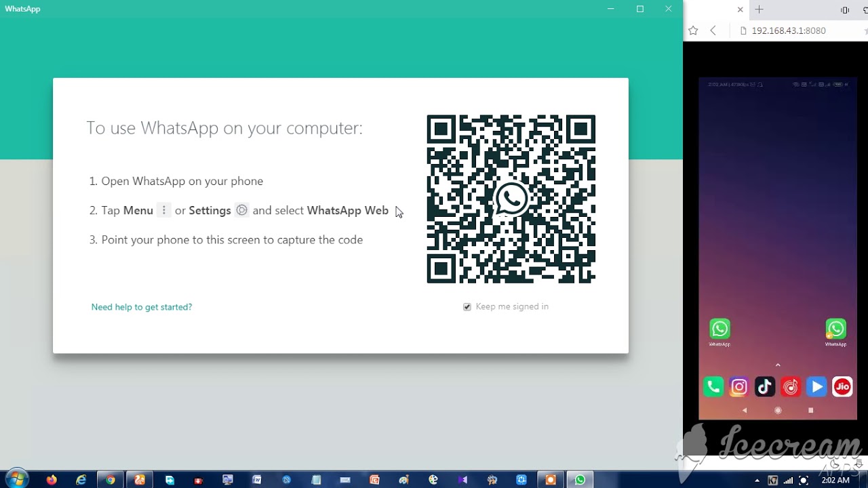Launch the Jio app from phone dock

[x=842, y=386]
